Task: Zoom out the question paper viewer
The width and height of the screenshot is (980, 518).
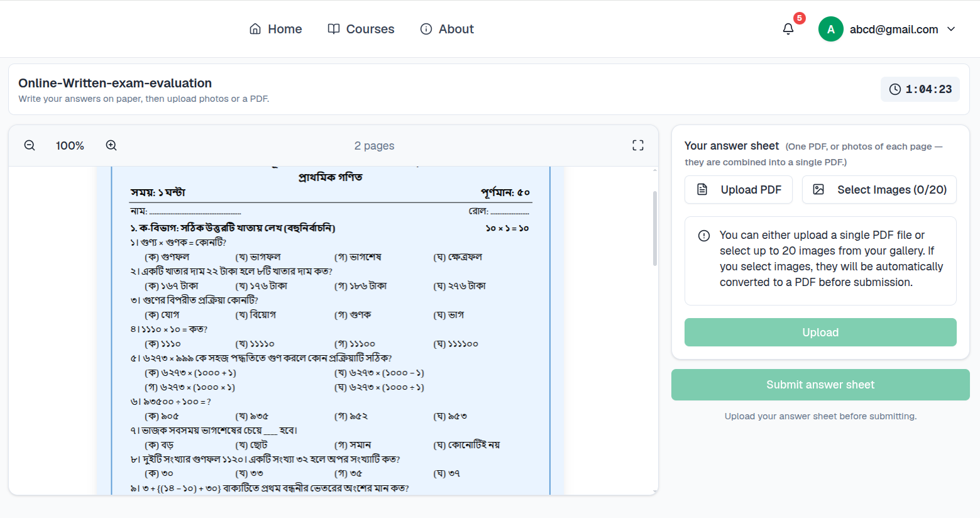Action: pos(30,145)
